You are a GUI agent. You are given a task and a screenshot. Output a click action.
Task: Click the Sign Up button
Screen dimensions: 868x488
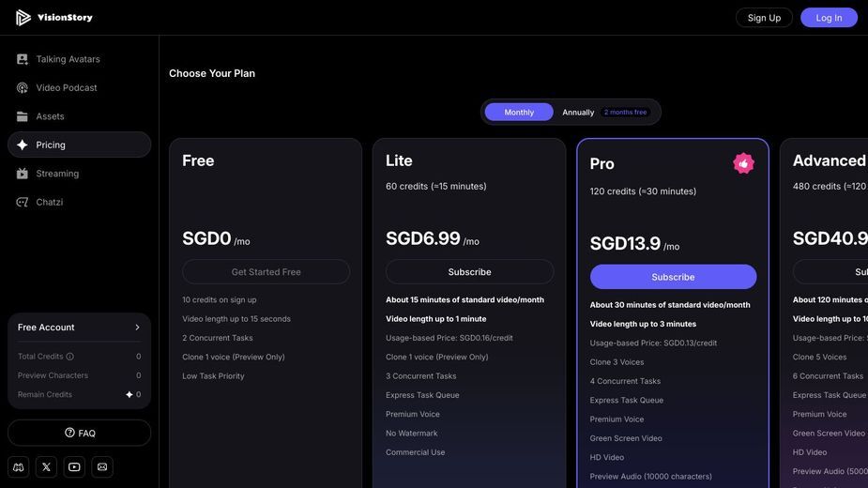tap(764, 18)
